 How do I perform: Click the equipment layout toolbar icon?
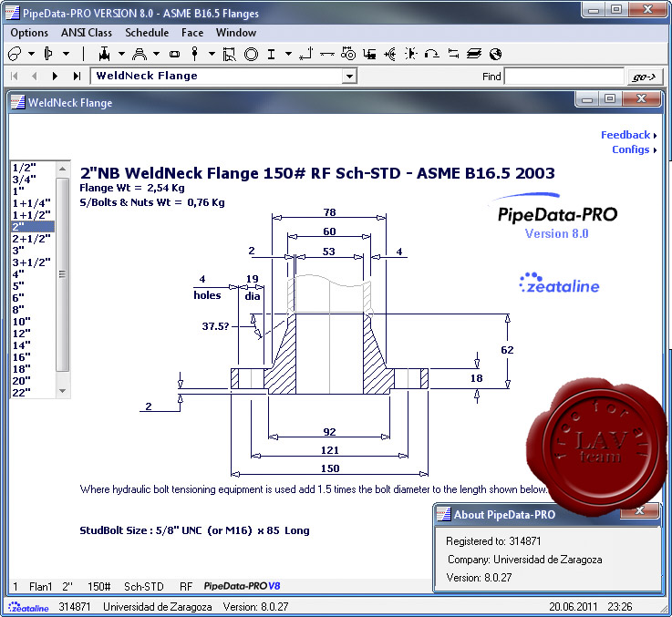[x=369, y=54]
